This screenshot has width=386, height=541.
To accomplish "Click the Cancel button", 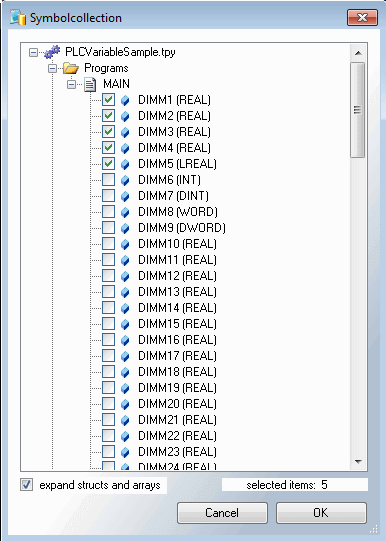I will (222, 513).
